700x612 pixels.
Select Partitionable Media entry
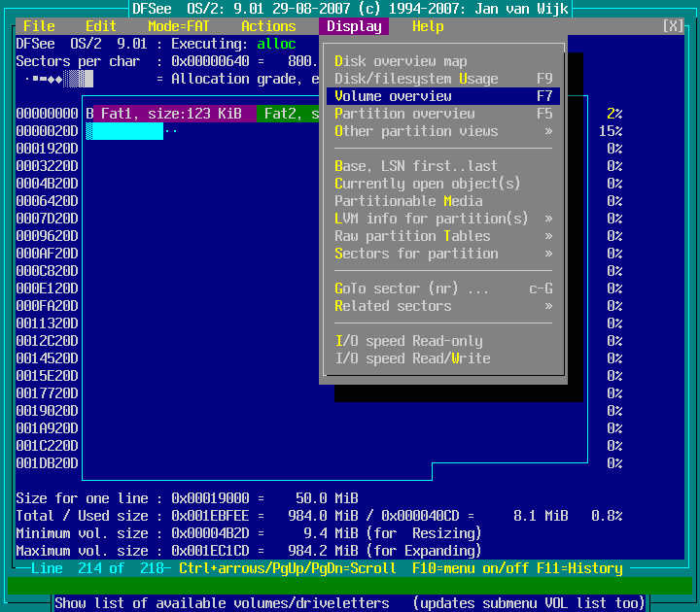pos(408,201)
